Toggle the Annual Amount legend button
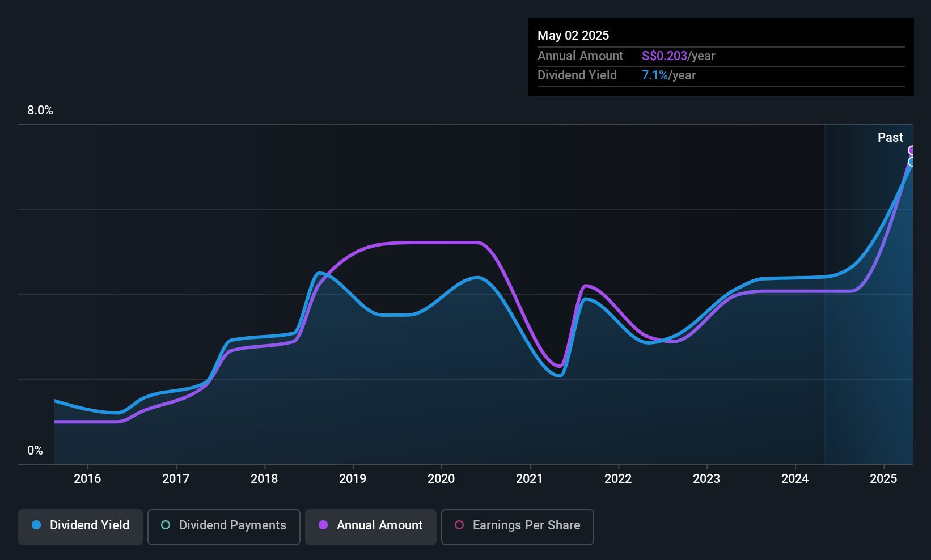The width and height of the screenshot is (931, 560). (371, 526)
